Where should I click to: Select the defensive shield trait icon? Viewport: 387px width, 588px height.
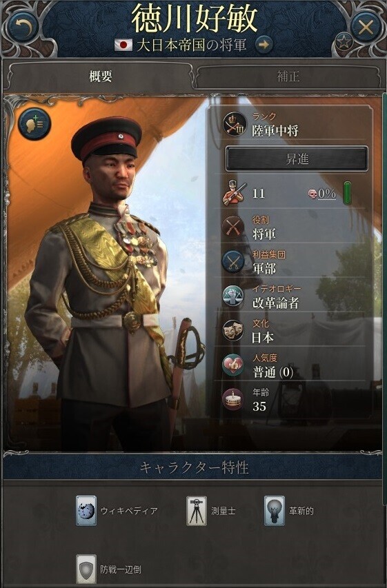[x=86, y=569]
